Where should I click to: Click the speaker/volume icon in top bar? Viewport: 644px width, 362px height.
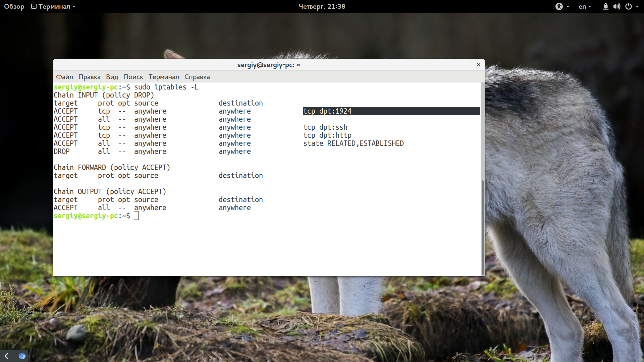tap(616, 6)
